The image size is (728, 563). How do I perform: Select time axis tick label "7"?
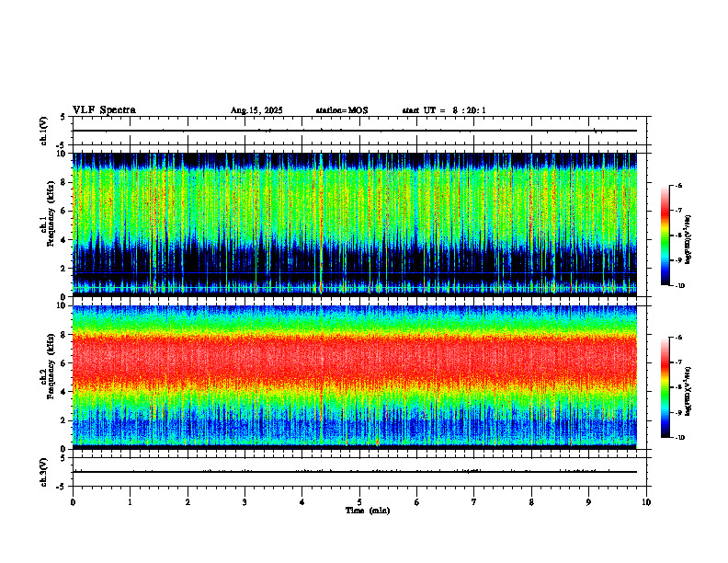tap(474, 502)
